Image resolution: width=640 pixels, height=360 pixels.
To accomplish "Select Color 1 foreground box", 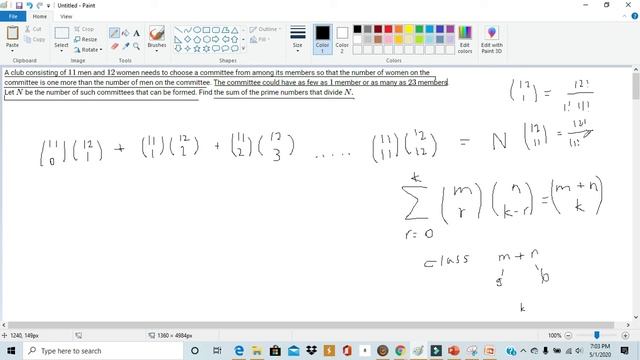I will tap(322, 39).
